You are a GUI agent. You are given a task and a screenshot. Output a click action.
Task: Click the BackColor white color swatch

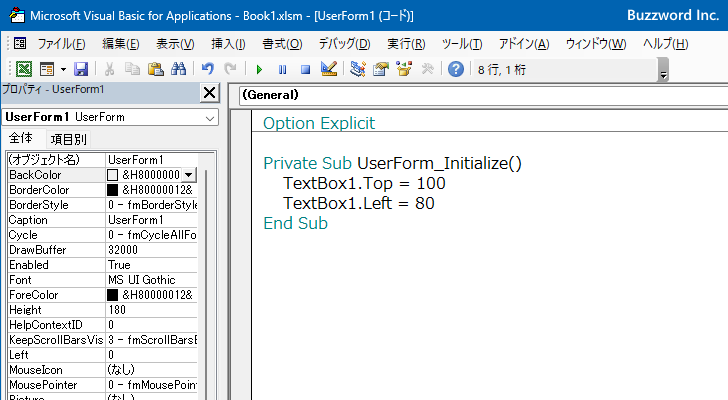tap(112, 175)
